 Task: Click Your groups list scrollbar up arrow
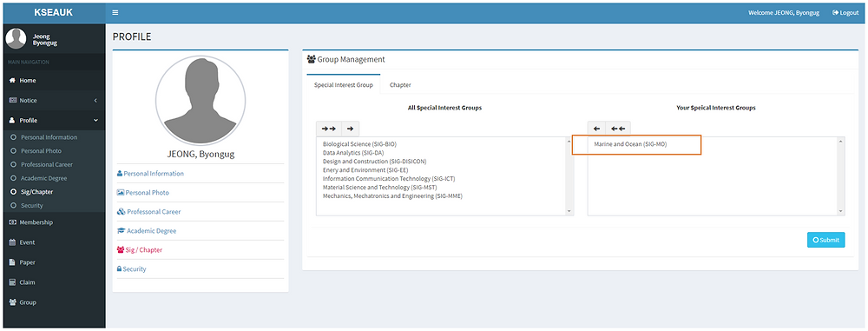[x=841, y=142]
